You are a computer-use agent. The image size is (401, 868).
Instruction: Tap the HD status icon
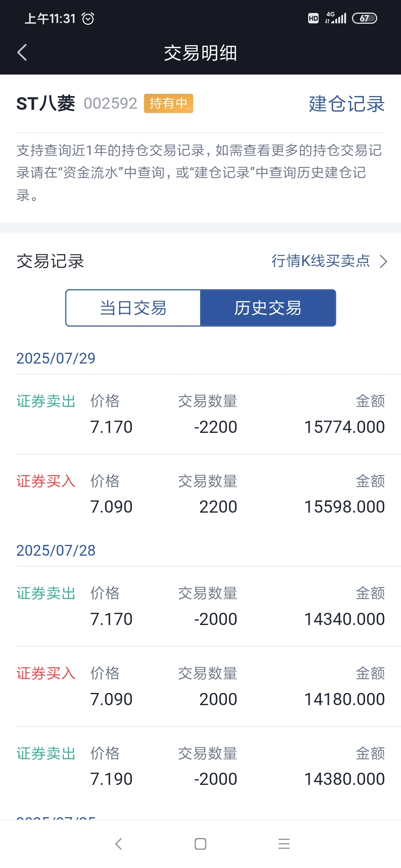pyautogui.click(x=313, y=18)
